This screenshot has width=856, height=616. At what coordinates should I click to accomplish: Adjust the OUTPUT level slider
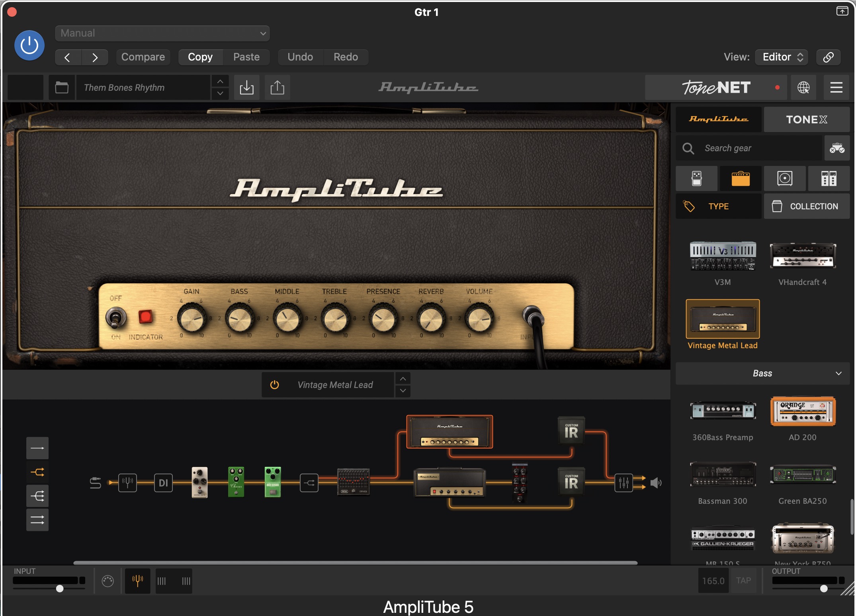tap(823, 589)
